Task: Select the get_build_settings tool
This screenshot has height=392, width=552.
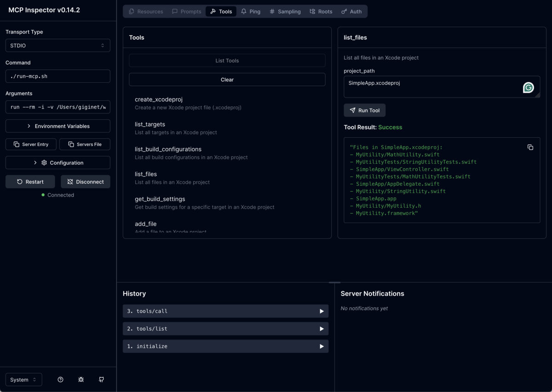Action: pyautogui.click(x=227, y=203)
